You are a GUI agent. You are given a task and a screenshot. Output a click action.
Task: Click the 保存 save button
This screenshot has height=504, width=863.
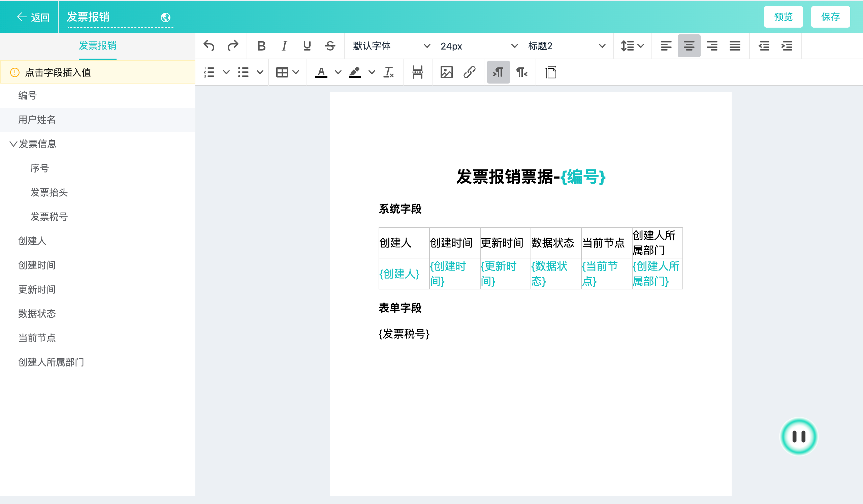(830, 17)
